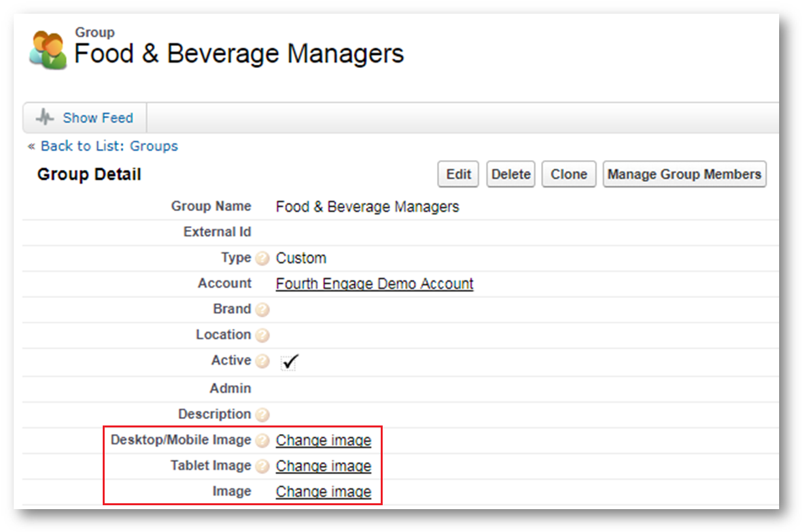Click the Group people icon beside the title
The image size is (802, 532).
tap(48, 50)
